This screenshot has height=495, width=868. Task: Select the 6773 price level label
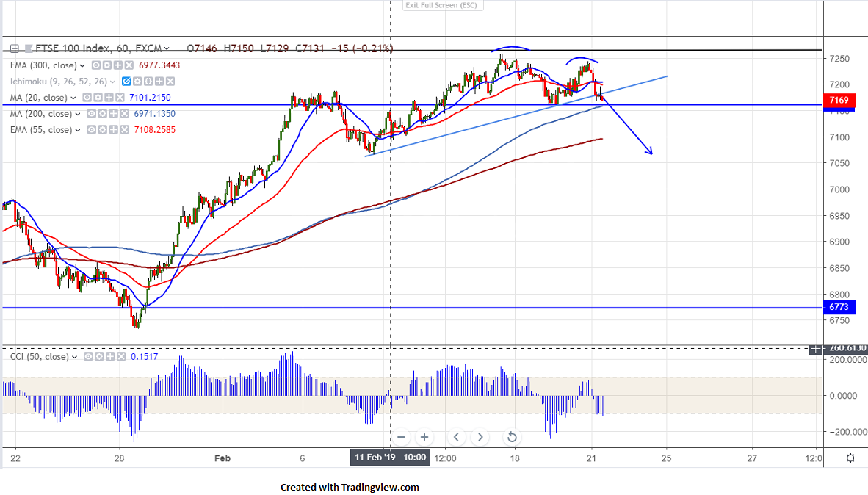point(839,307)
